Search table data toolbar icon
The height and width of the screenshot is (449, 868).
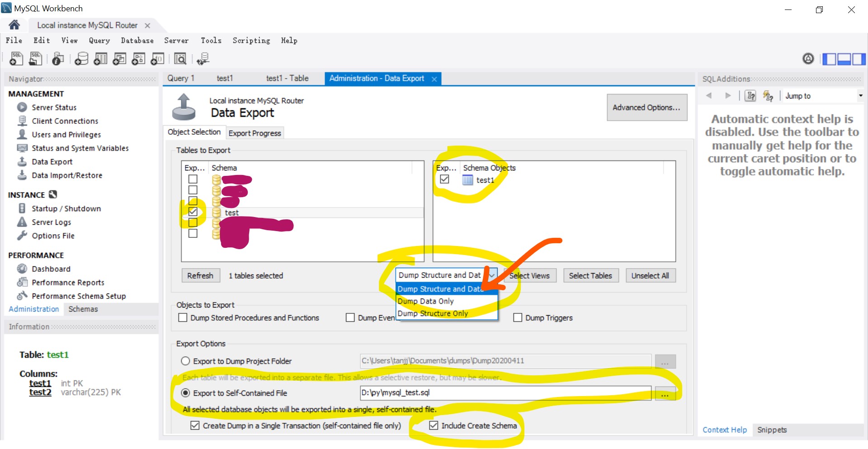[x=180, y=59]
